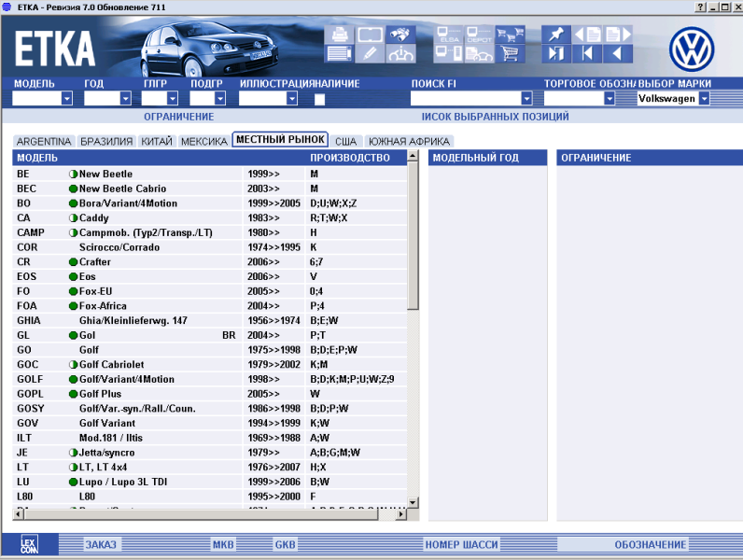Click the up arrow of model list scrollbar
This screenshot has height=560, width=743.
414,156
